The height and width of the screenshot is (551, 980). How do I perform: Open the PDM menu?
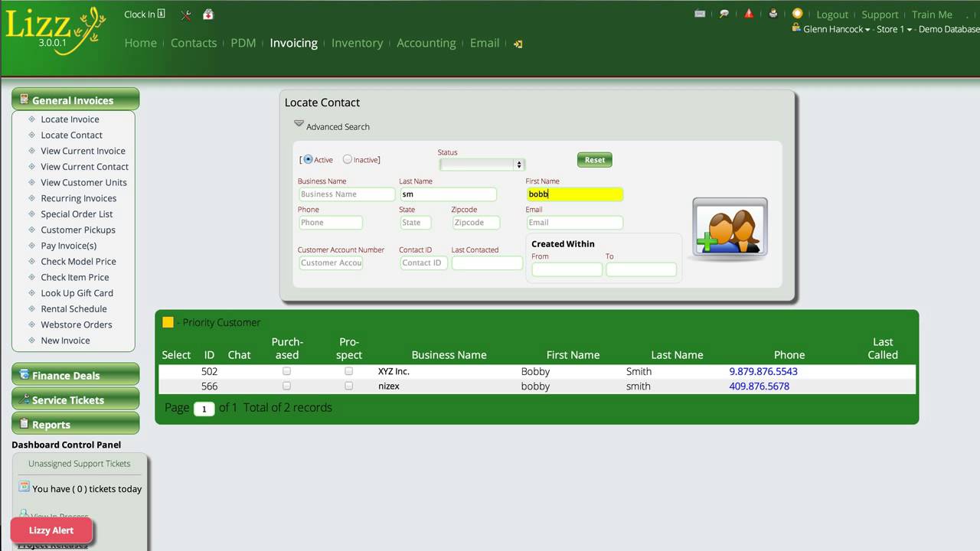[x=243, y=43]
